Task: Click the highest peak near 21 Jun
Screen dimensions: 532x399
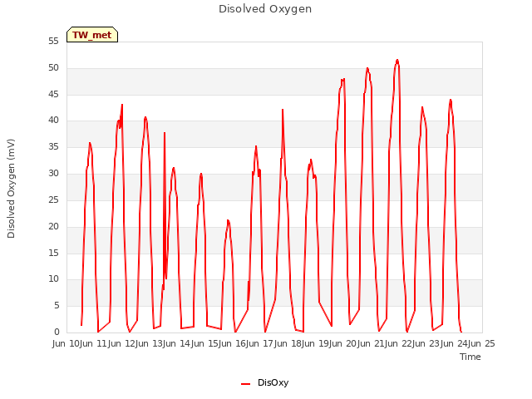Action: [397, 61]
